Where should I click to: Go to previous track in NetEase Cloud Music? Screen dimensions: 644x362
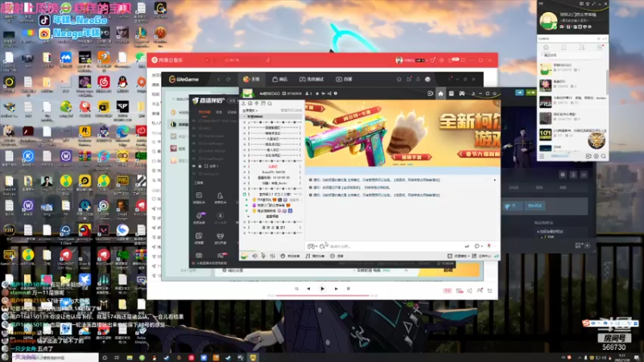point(308,289)
